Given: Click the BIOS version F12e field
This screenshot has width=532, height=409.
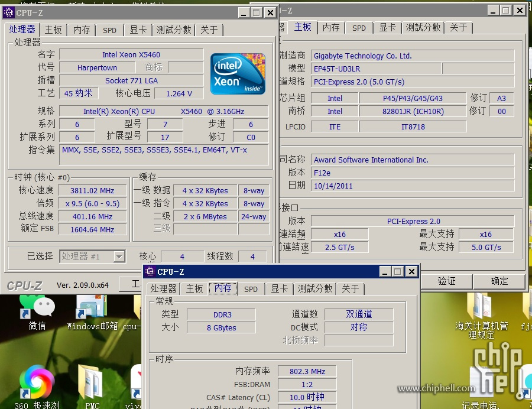Looking at the screenshot, I should coord(413,173).
